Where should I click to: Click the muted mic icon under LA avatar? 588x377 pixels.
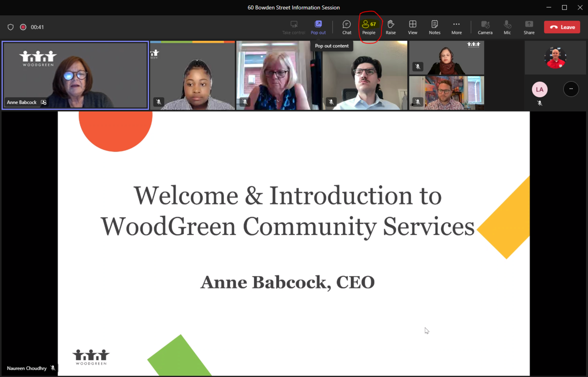540,103
